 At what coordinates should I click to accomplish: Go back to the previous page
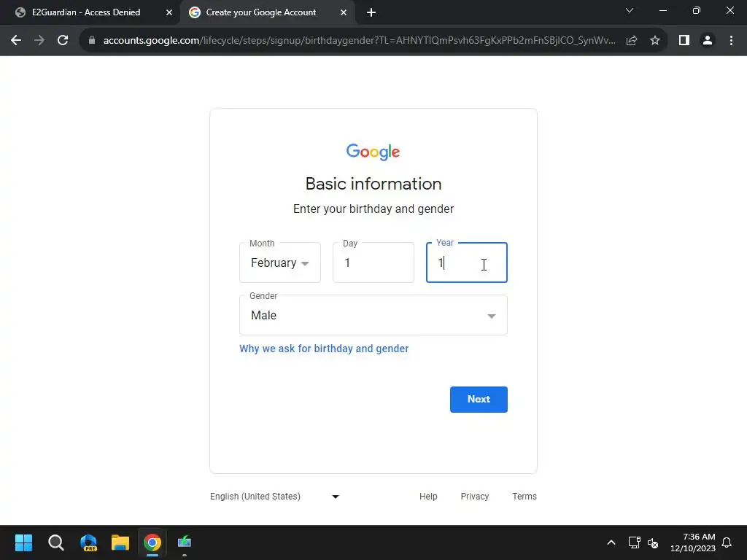(16, 41)
